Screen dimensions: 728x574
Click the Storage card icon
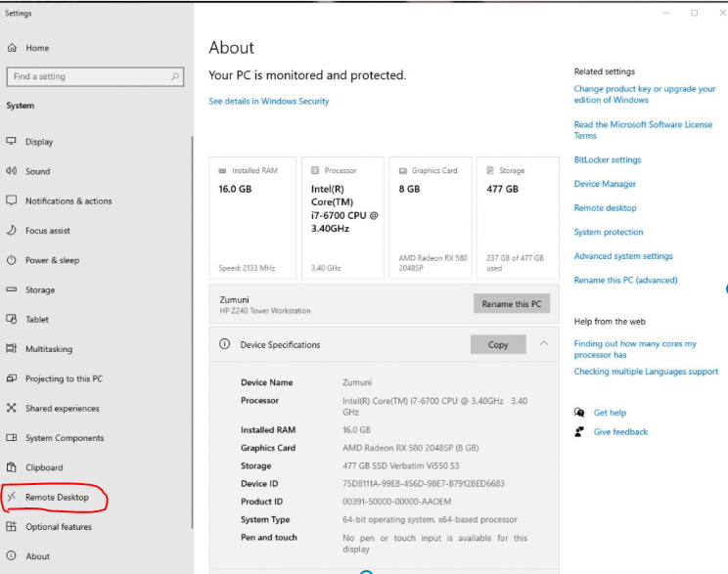(x=490, y=170)
